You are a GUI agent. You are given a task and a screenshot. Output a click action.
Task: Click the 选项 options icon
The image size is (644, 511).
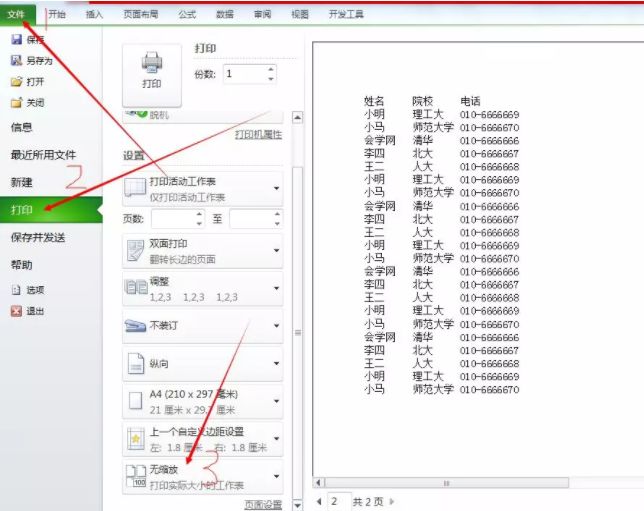16,290
